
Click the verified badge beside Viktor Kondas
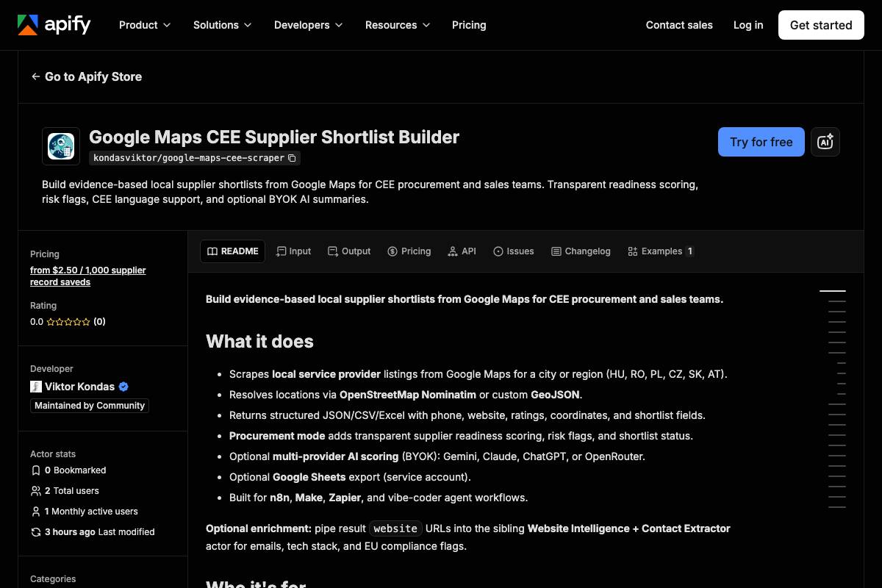123,387
